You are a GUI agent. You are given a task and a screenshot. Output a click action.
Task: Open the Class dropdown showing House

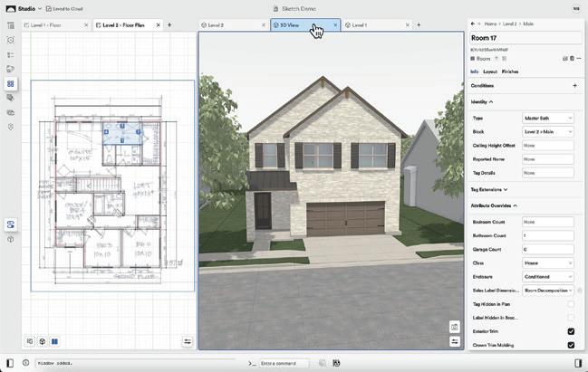click(x=548, y=263)
